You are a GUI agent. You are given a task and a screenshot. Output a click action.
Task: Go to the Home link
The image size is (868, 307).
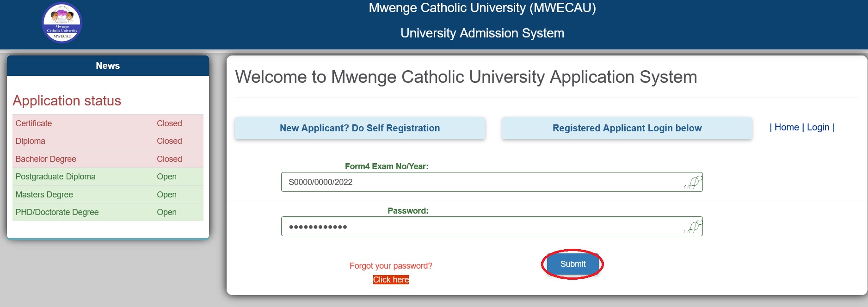[787, 127]
